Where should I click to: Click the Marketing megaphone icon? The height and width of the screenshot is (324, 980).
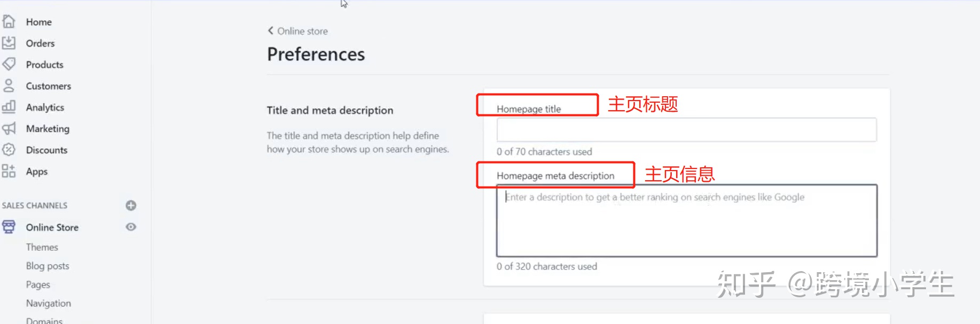9,128
